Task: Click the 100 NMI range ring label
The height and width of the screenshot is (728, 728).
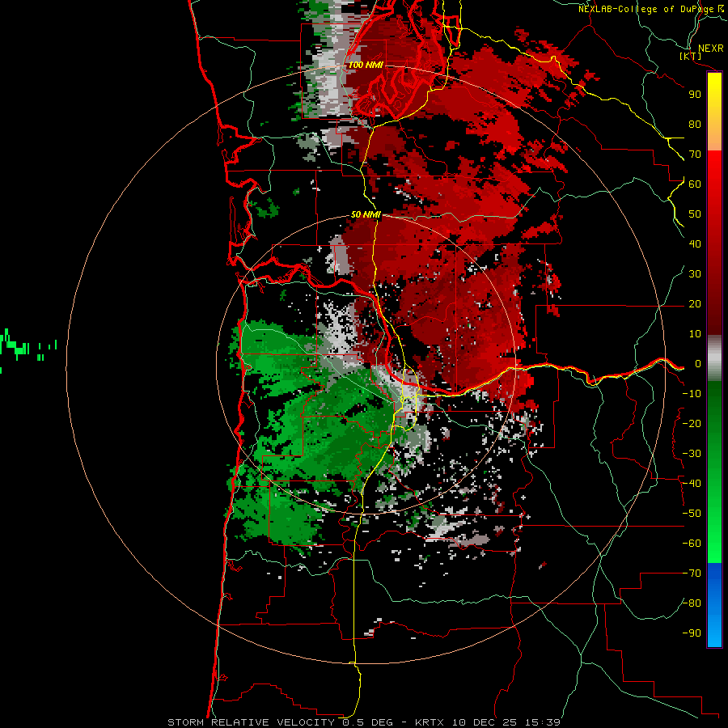Action: coord(366,65)
